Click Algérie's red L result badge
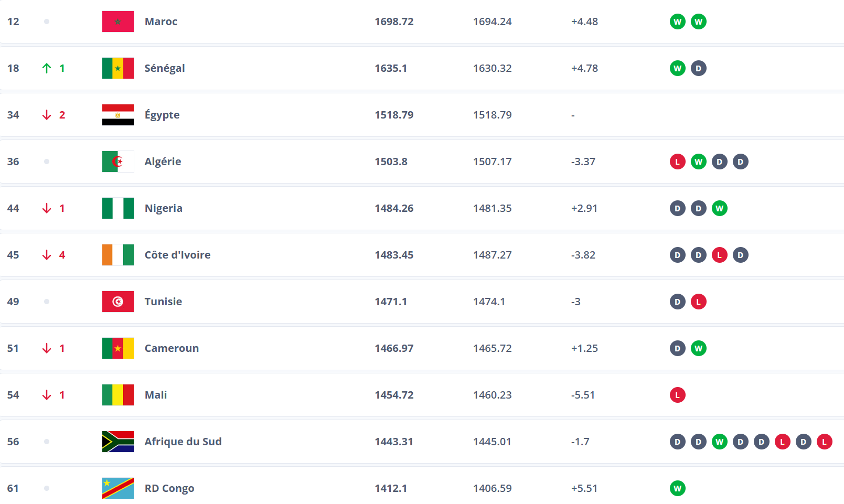844x504 pixels. (678, 162)
